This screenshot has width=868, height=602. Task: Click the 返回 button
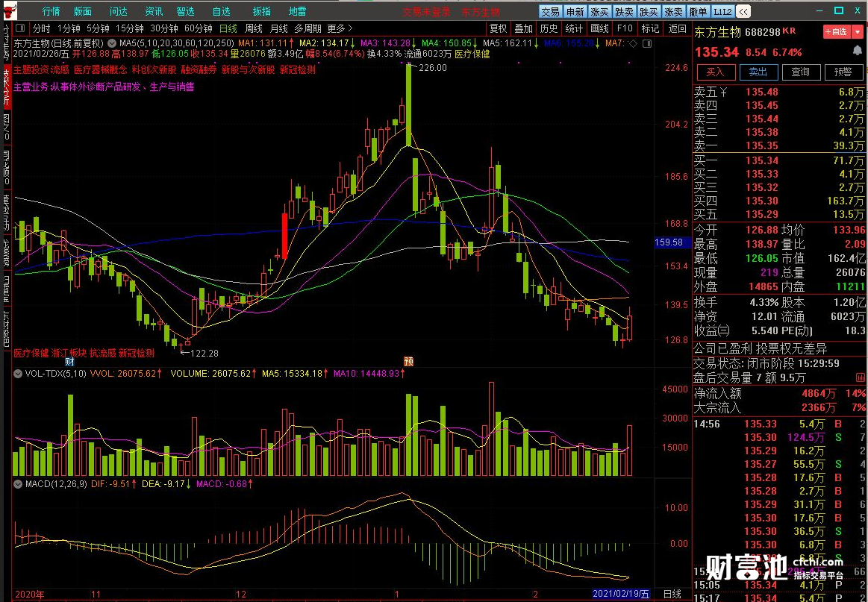(677, 28)
